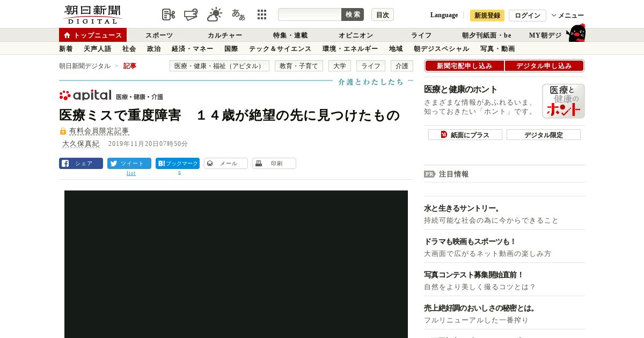644x338 pixels.
Task: Select the カルチャー tab
Action: [x=225, y=35]
